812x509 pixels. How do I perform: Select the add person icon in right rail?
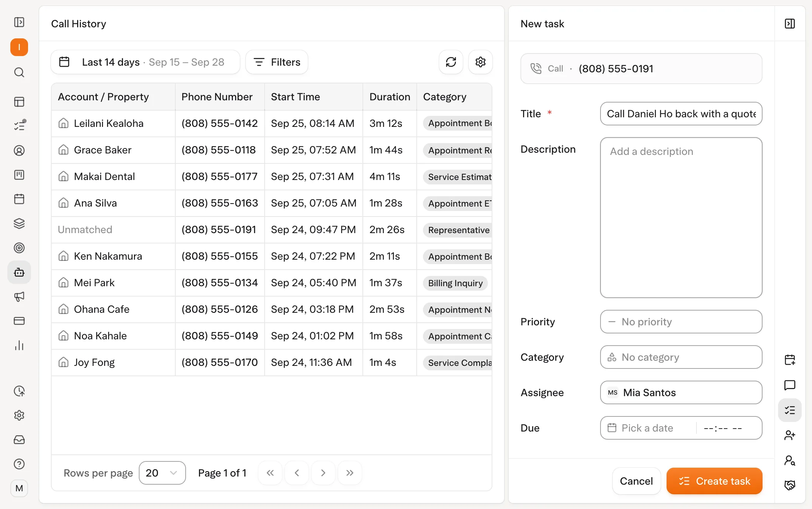tap(790, 435)
